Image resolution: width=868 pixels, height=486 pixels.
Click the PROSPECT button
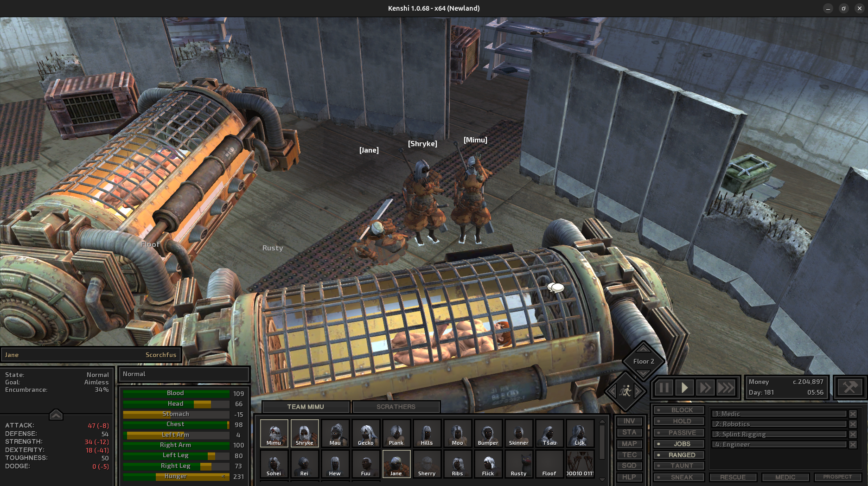pyautogui.click(x=837, y=477)
